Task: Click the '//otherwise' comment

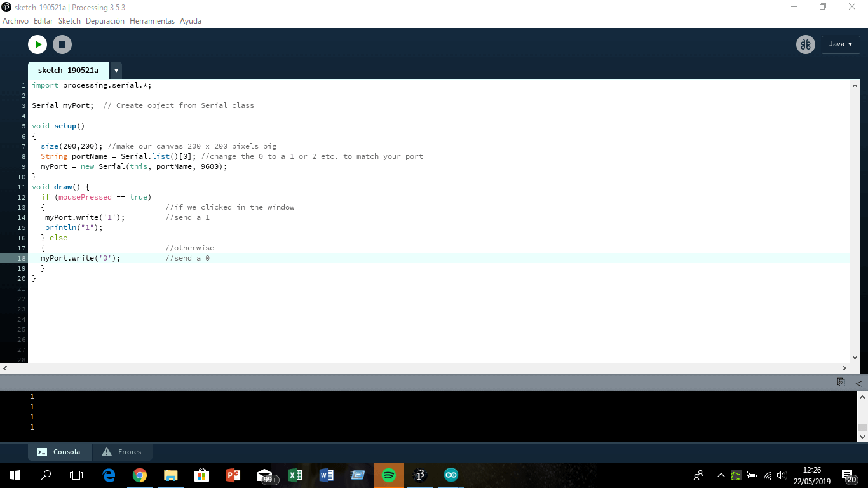Action: [189, 248]
